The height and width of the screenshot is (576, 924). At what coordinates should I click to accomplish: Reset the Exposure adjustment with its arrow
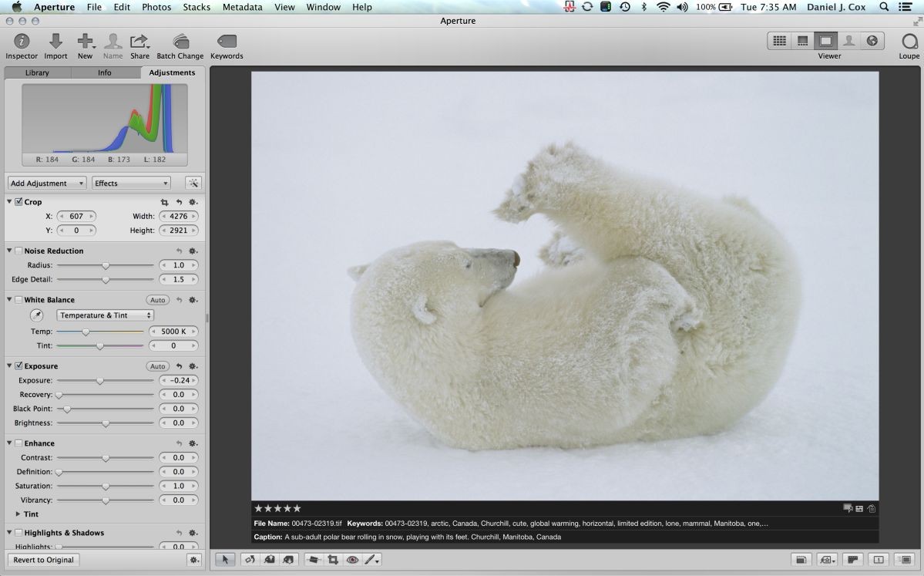coord(179,366)
